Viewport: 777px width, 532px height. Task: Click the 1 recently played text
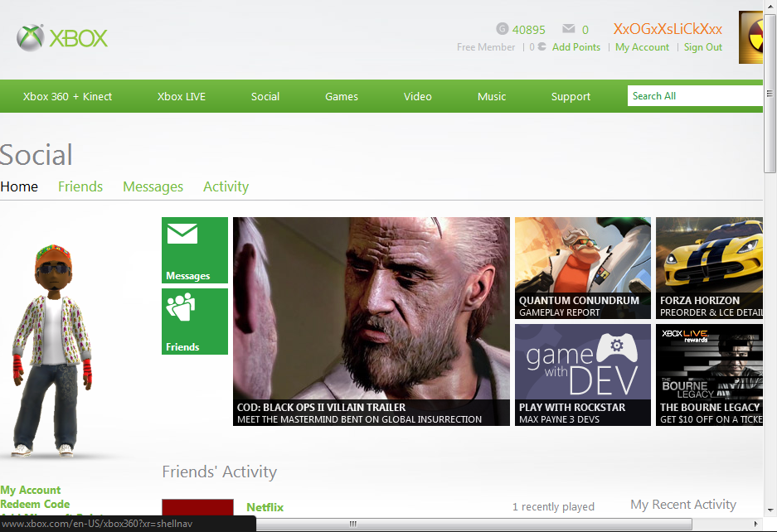pyautogui.click(x=553, y=507)
